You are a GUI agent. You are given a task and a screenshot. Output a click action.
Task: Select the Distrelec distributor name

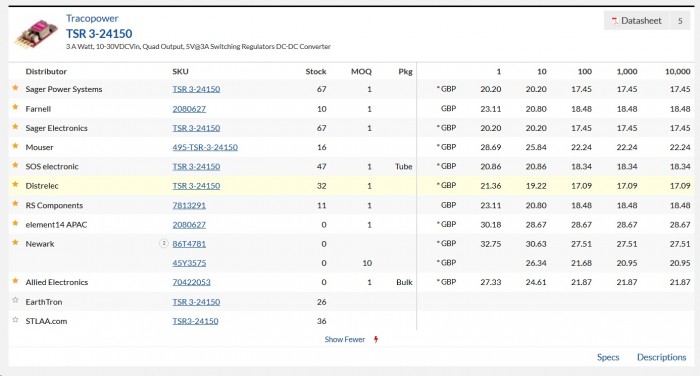click(42, 186)
